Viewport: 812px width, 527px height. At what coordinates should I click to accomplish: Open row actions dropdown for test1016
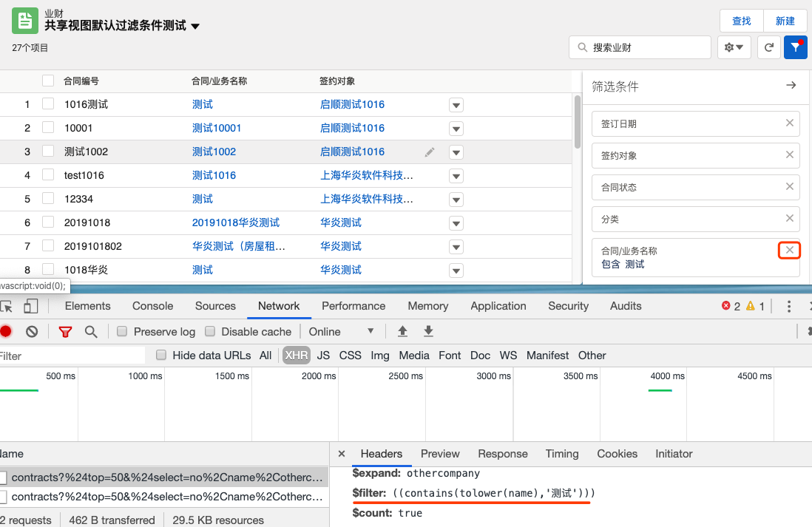coord(456,176)
